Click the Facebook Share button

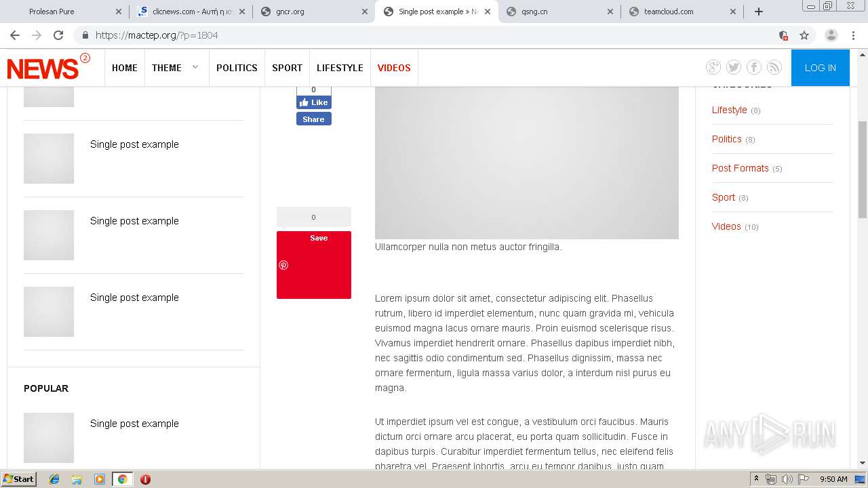click(x=313, y=119)
